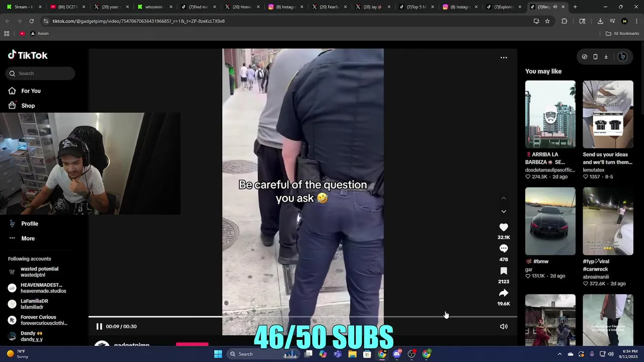This screenshot has width=644, height=362.
Task: Show hidden system tray icons
Action: tap(559, 354)
